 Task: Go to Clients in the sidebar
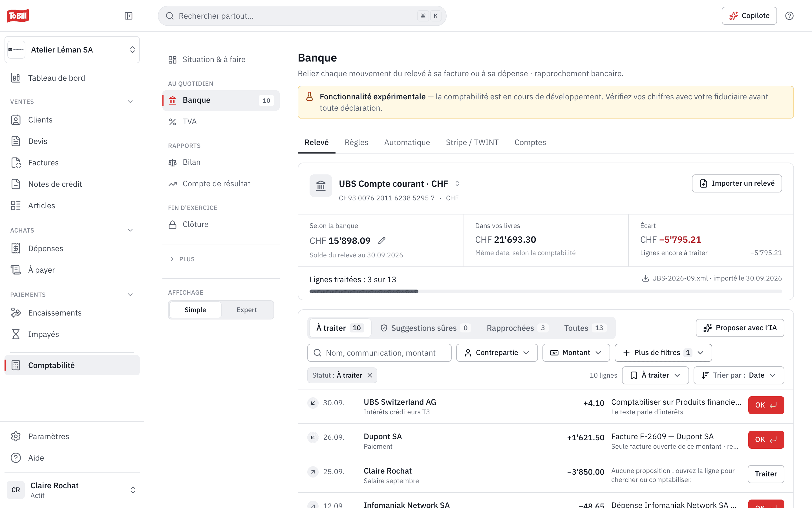pos(72,120)
